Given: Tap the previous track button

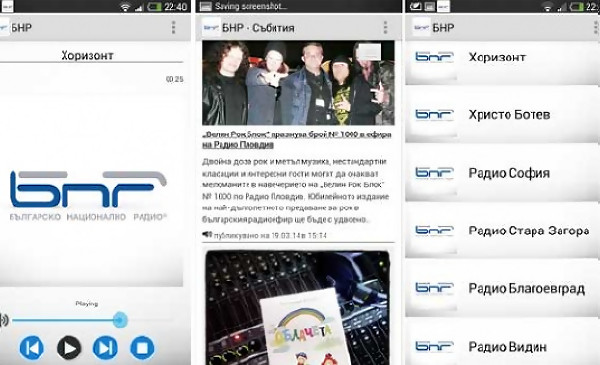Looking at the screenshot, I should (31, 348).
